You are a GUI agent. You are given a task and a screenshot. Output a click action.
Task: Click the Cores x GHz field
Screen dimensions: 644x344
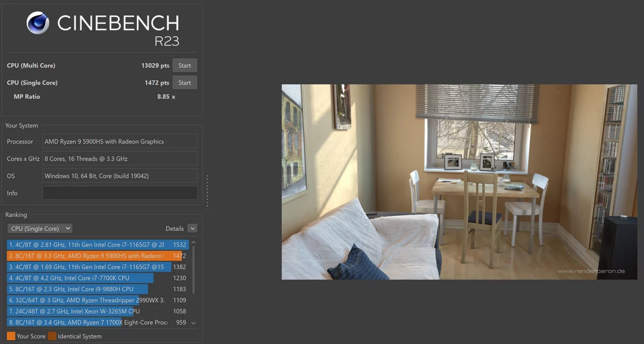[x=120, y=159]
